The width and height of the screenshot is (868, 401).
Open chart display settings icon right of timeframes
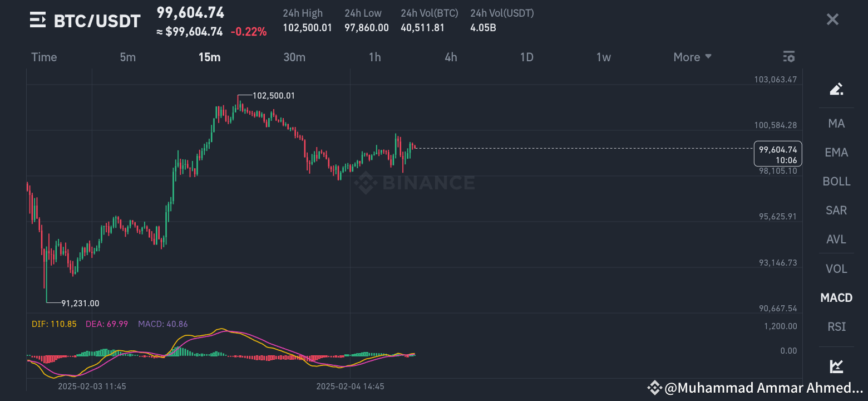click(x=788, y=56)
